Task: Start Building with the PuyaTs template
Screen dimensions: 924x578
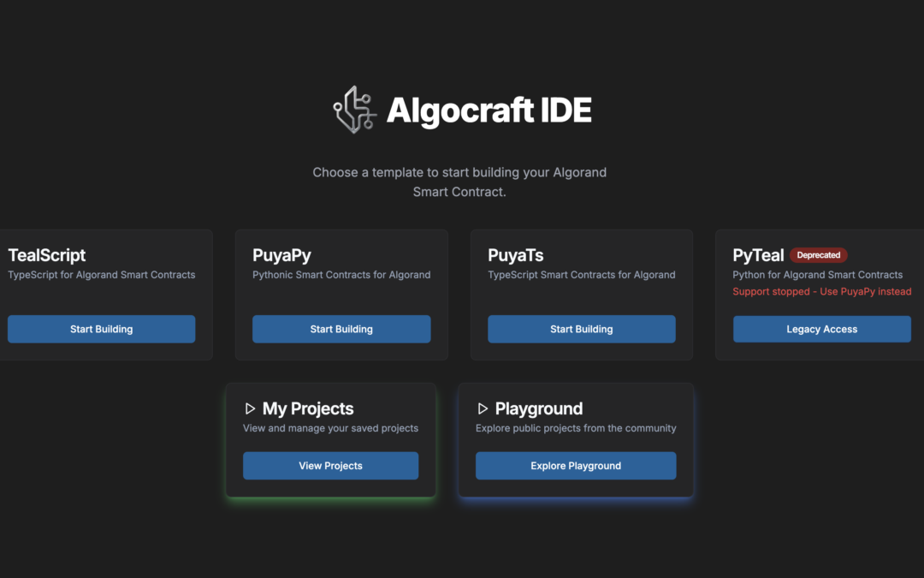Action: (x=581, y=329)
